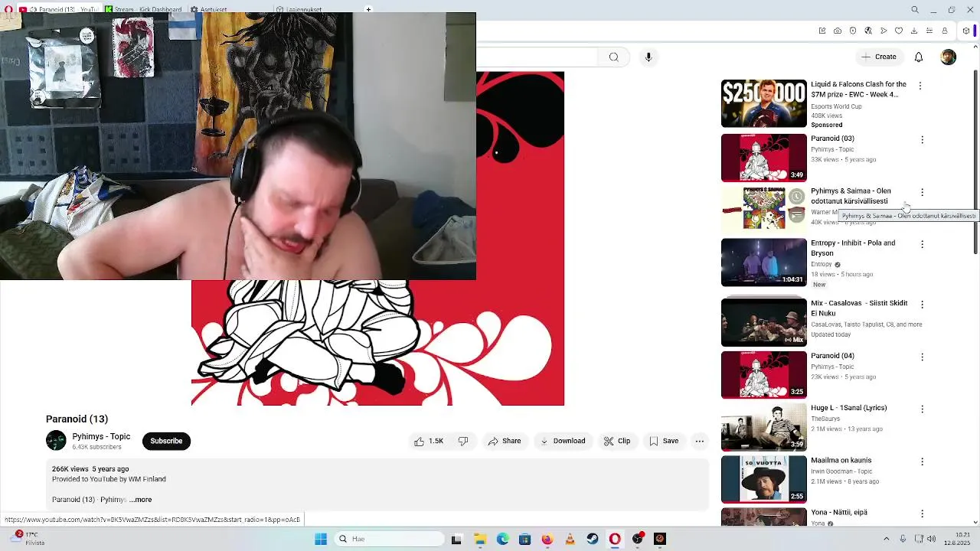Image resolution: width=980 pixels, height=551 pixels.
Task: Play the Paranoid (03) video thumbnail
Action: (764, 158)
